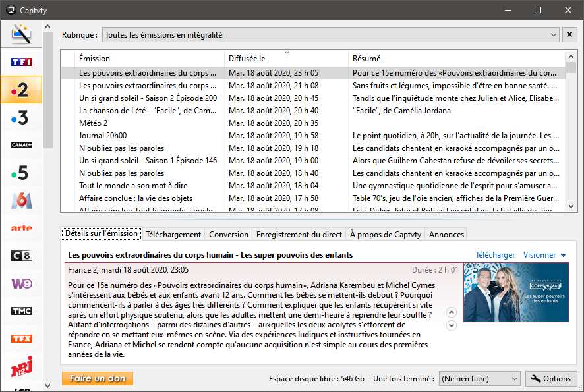This screenshot has width=584, height=392.
Task: Select the TMC channel logo
Action: tap(21, 311)
